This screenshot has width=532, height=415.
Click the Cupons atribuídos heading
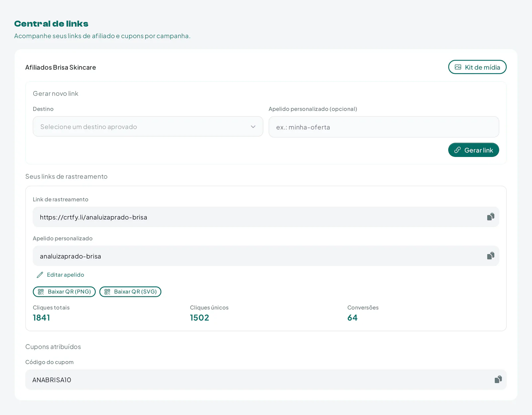point(53,346)
